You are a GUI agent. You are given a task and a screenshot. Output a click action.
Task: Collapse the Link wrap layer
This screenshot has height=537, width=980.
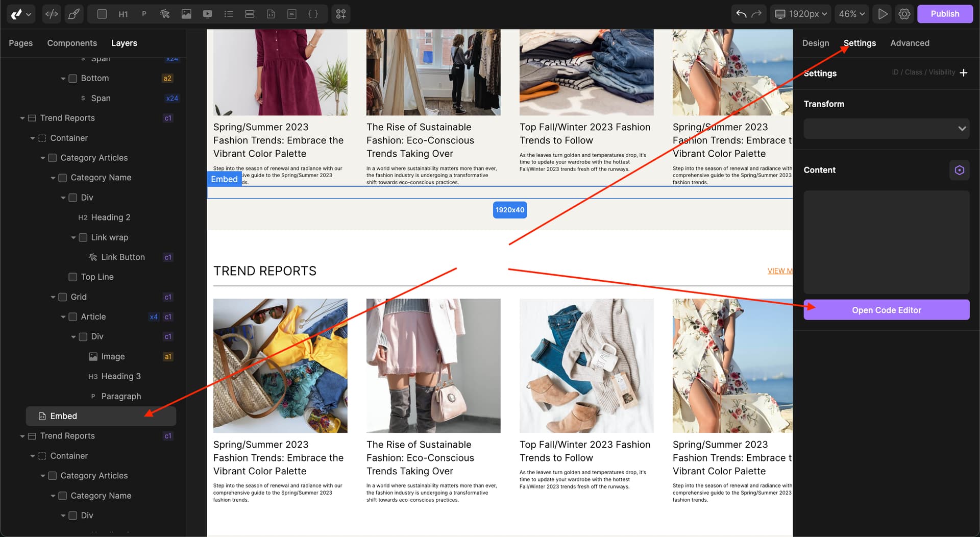[73, 237]
